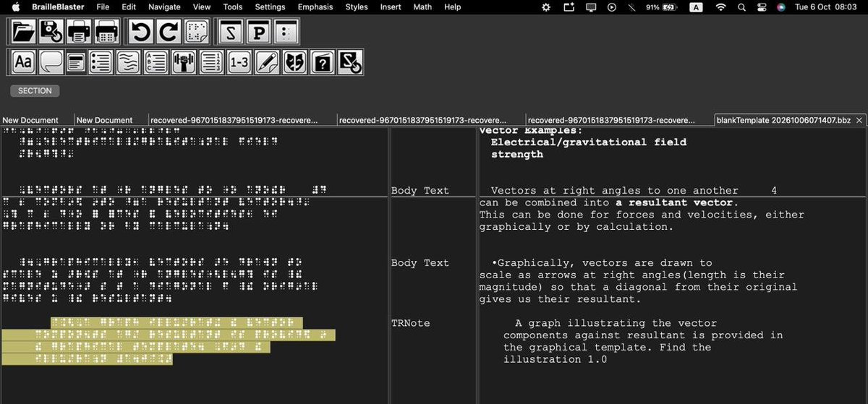The width and height of the screenshot is (868, 404).
Task: Click the SECTION breadcrumb button
Action: click(35, 91)
